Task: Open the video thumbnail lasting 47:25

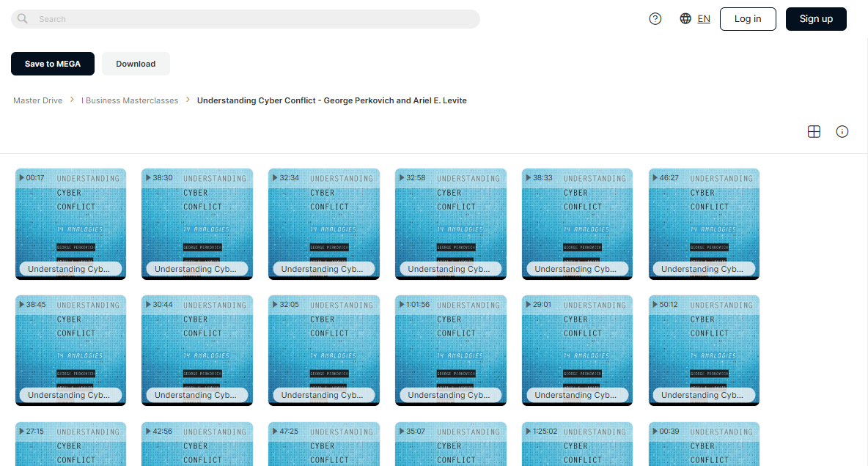Action: [324, 444]
